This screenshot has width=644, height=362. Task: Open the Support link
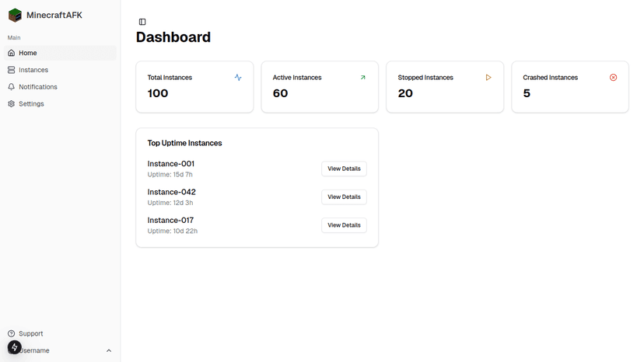click(30, 333)
